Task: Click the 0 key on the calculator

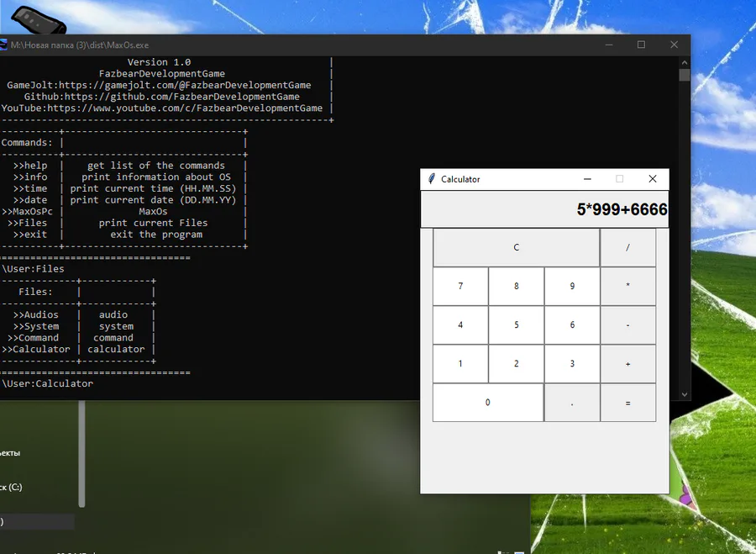Action: coord(488,403)
